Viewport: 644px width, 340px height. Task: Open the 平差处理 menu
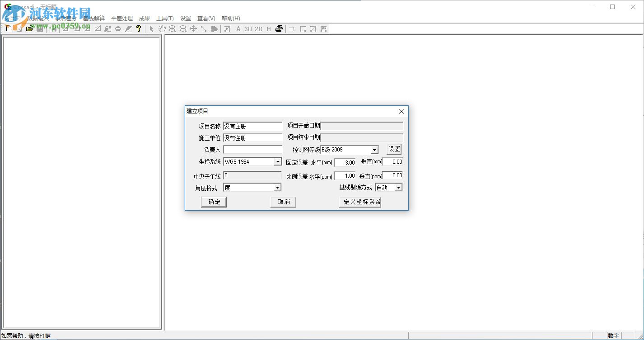pyautogui.click(x=122, y=19)
